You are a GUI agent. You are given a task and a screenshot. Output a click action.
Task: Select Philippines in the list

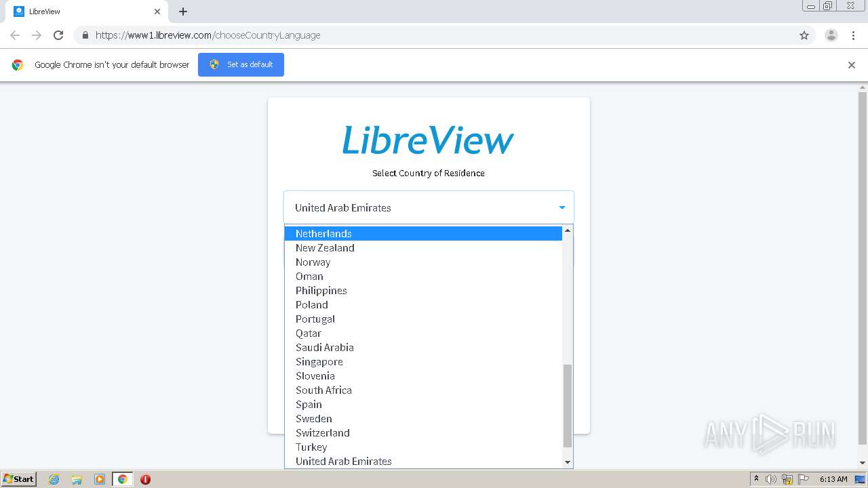tap(423, 290)
